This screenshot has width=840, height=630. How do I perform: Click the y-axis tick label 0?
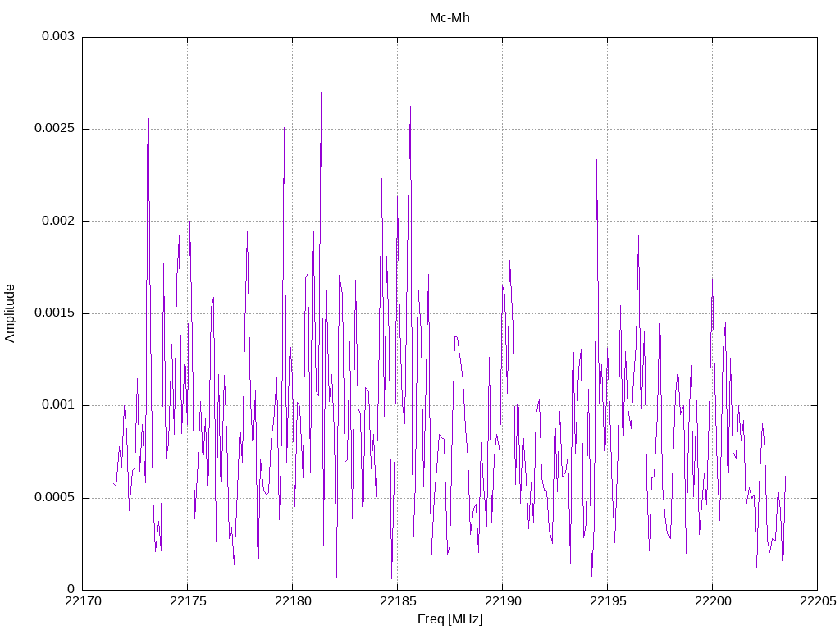[x=71, y=589]
